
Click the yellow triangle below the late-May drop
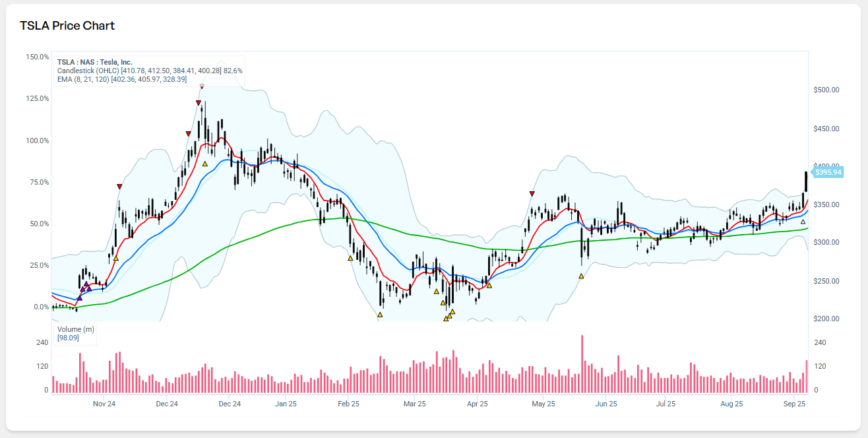[581, 276]
